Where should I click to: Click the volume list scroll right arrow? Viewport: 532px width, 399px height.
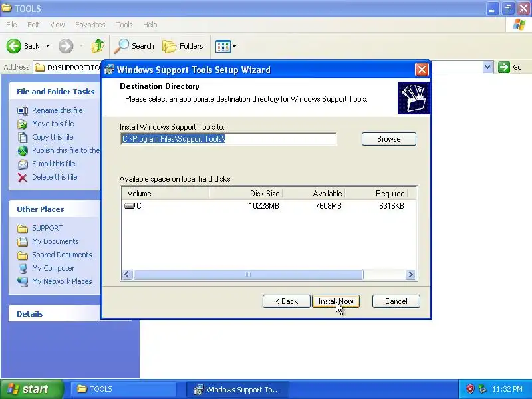[x=410, y=274]
